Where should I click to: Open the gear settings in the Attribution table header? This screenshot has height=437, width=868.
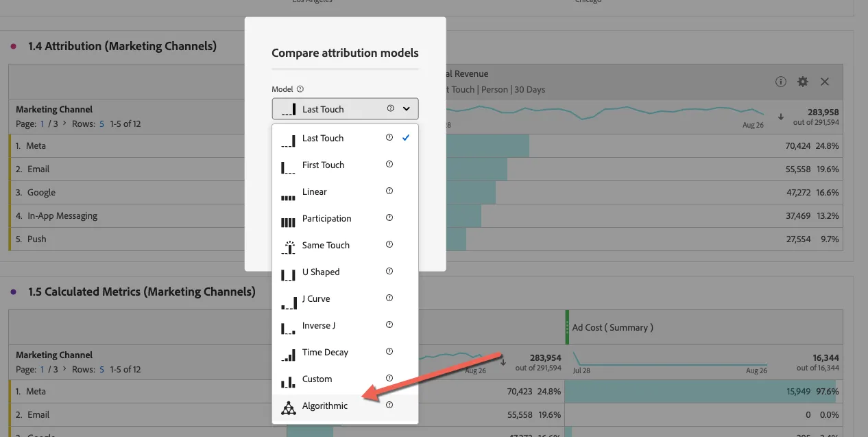click(x=803, y=82)
